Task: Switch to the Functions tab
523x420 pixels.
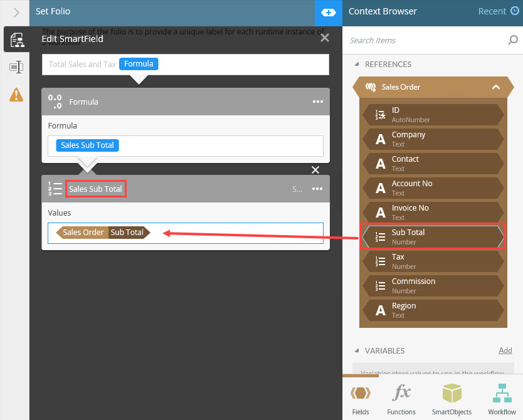Action: pyautogui.click(x=401, y=398)
